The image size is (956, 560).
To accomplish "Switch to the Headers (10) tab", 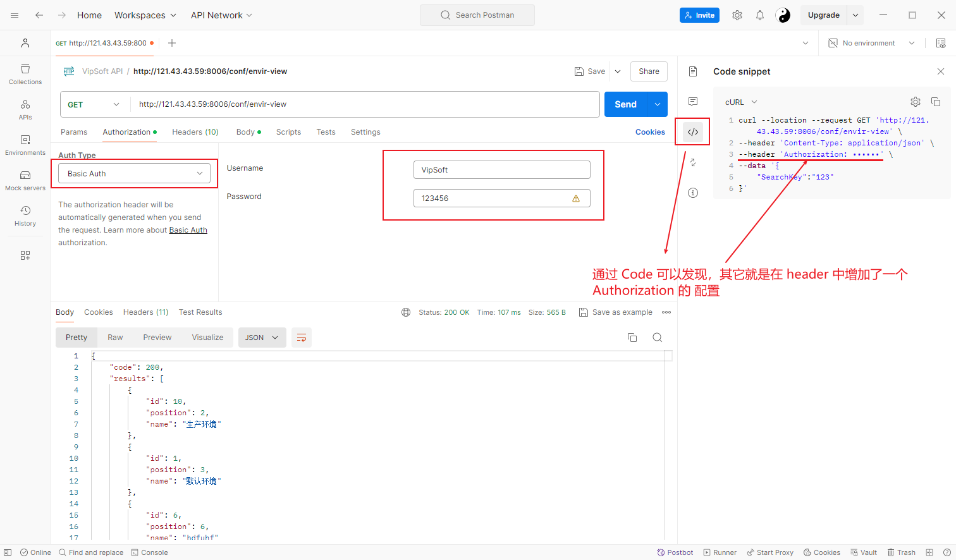I will (195, 132).
